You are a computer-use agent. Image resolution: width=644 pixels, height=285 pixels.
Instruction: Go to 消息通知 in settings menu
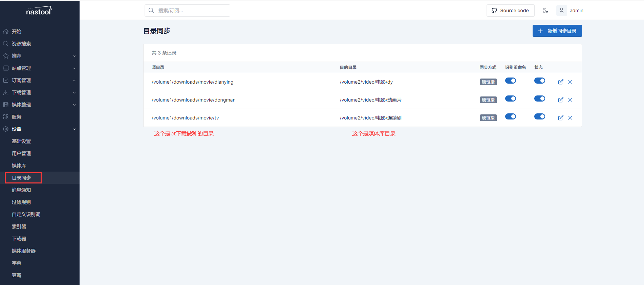coord(21,190)
